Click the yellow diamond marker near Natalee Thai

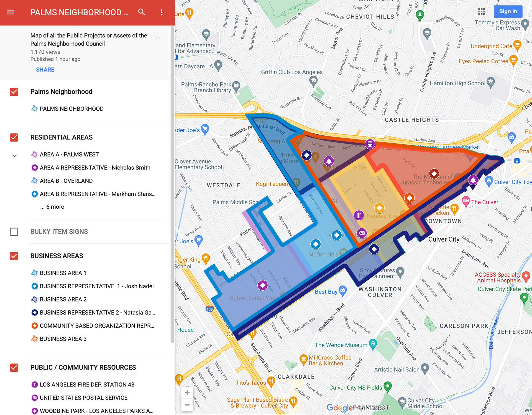click(379, 208)
